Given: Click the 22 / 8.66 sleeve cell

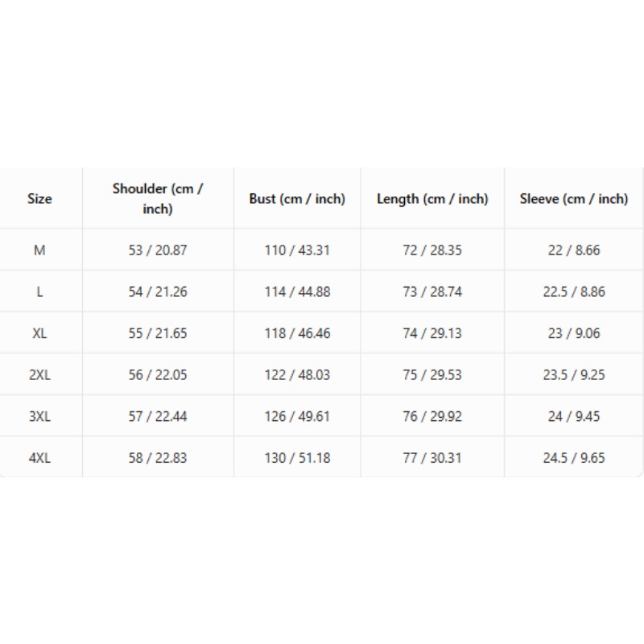Looking at the screenshot, I should click(574, 250).
